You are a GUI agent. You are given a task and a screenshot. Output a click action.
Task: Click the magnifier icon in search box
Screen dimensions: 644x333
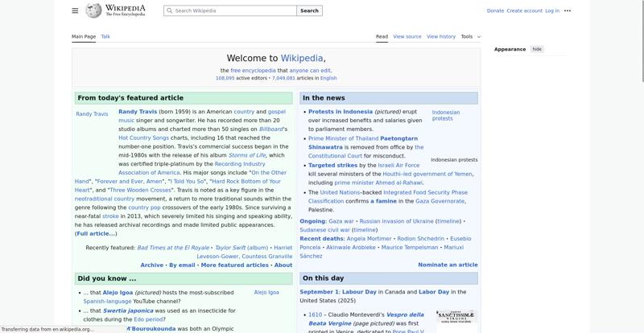(169, 10)
